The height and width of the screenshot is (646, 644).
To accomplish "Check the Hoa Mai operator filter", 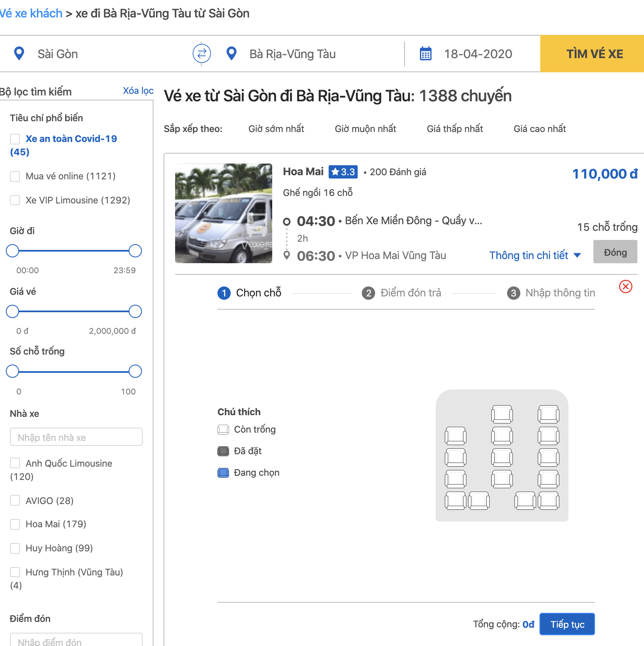I will pyautogui.click(x=15, y=524).
